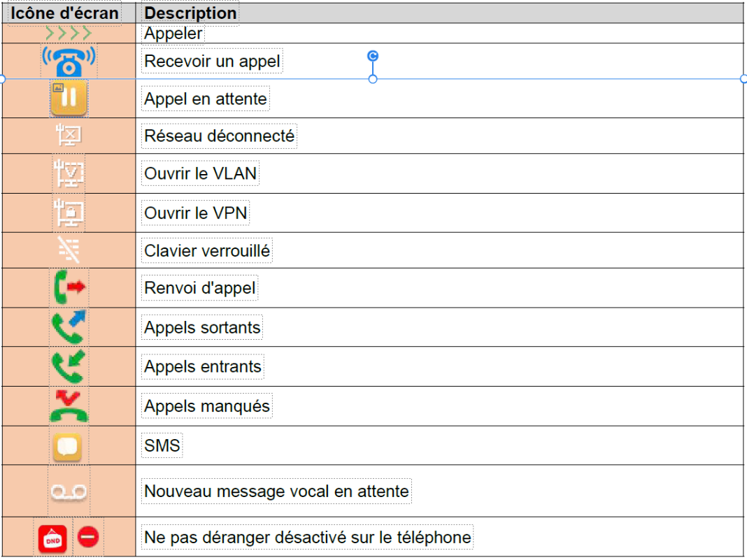Select the yellow SMS speech bubble icon
747x560 pixels.
click(x=68, y=446)
